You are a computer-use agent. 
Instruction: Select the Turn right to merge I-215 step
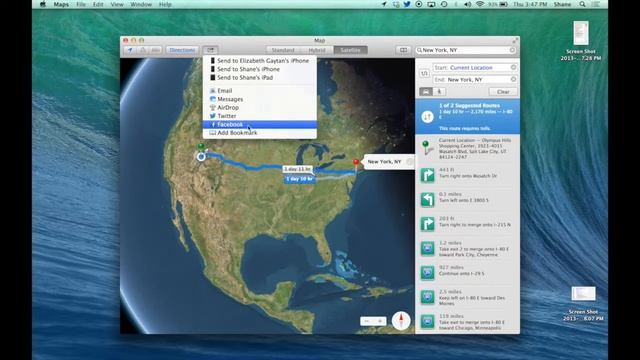click(467, 224)
